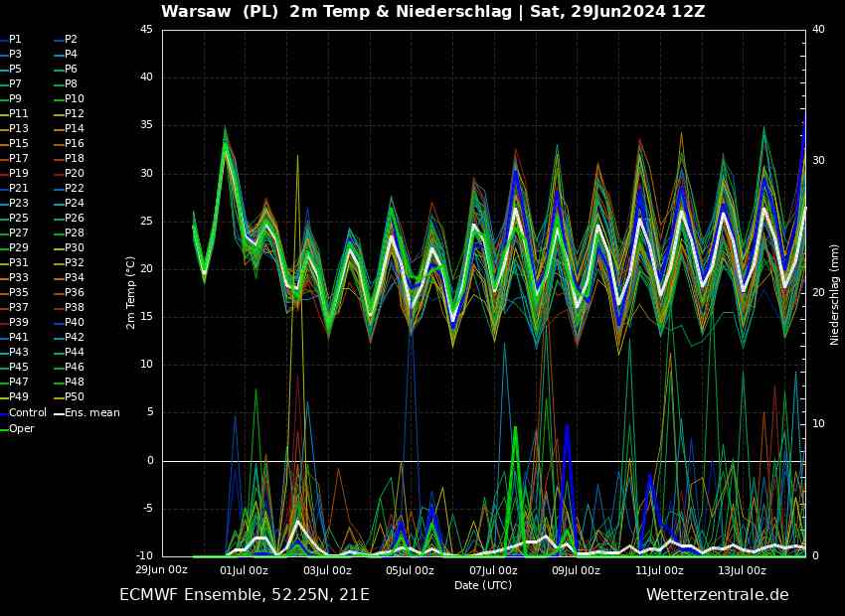Screen dimensions: 845x616
Task: Select legend entry P33
Action: pyautogui.click(x=18, y=278)
